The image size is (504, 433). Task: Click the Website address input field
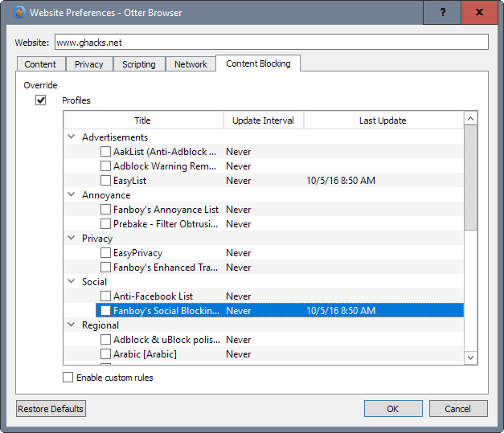[x=272, y=42]
